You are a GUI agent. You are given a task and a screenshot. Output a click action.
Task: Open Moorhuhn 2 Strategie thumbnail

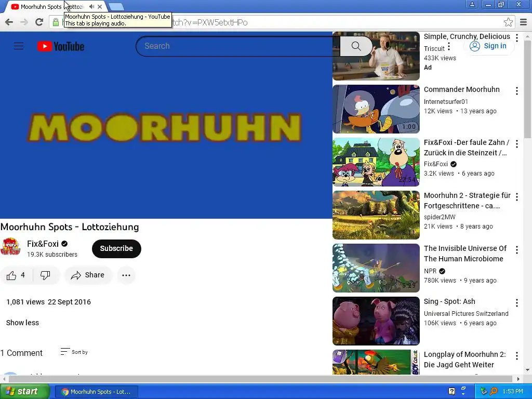pyautogui.click(x=376, y=215)
